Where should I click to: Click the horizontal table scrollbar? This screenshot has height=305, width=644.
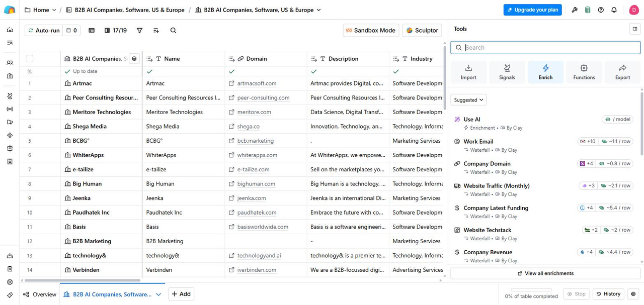click(x=83, y=280)
